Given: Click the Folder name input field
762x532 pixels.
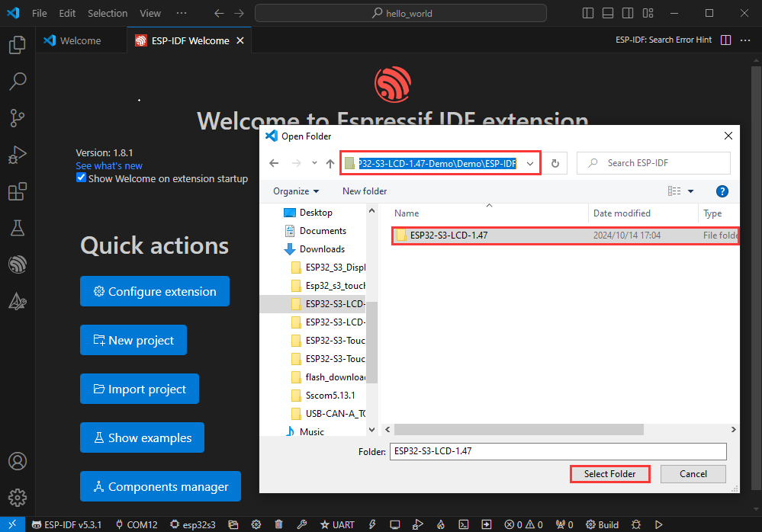Looking at the screenshot, I should [558, 451].
